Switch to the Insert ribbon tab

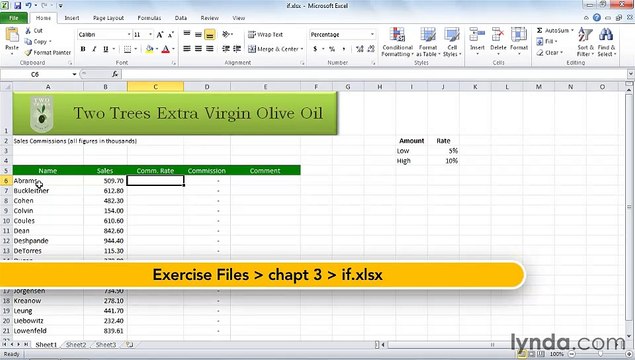pos(72,18)
